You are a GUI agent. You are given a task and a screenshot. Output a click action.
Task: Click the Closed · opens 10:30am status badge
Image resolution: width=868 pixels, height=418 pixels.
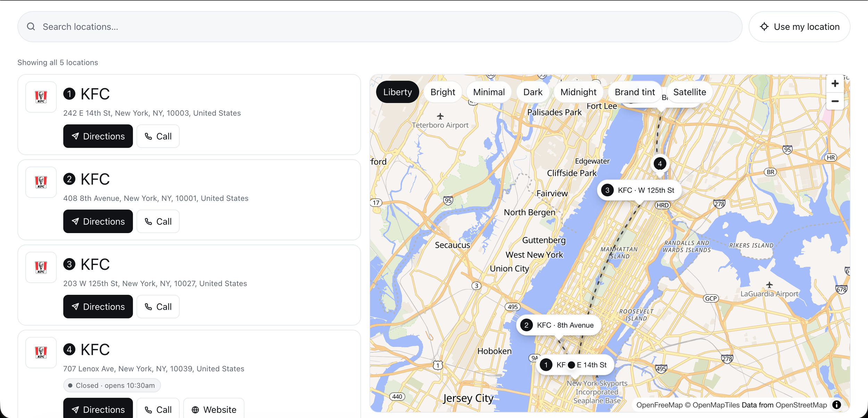(x=112, y=385)
